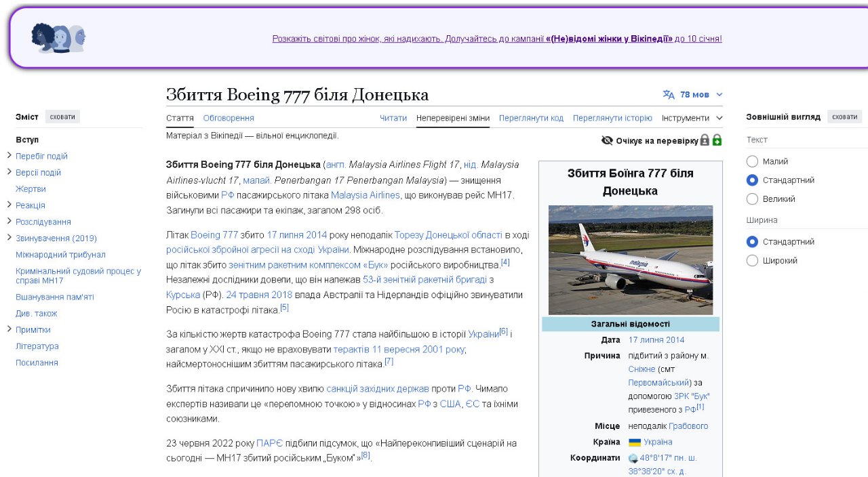
Task: Click the gray padlock protection icon
Action: [705, 140]
